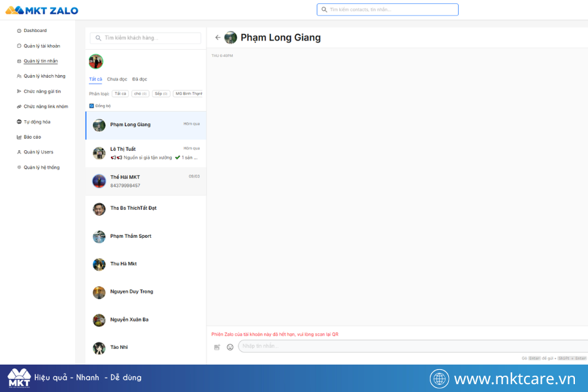Open Quản lý khách hàng menu

click(x=44, y=76)
